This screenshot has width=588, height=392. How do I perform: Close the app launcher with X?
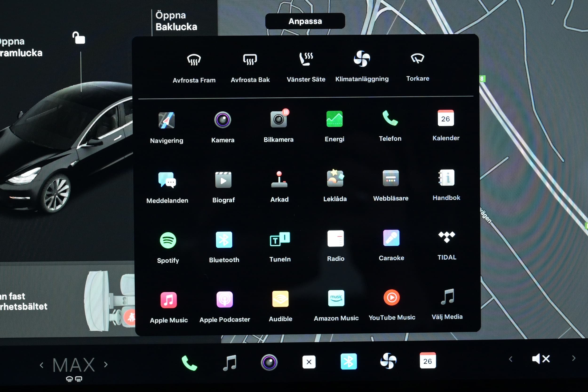[x=309, y=362]
